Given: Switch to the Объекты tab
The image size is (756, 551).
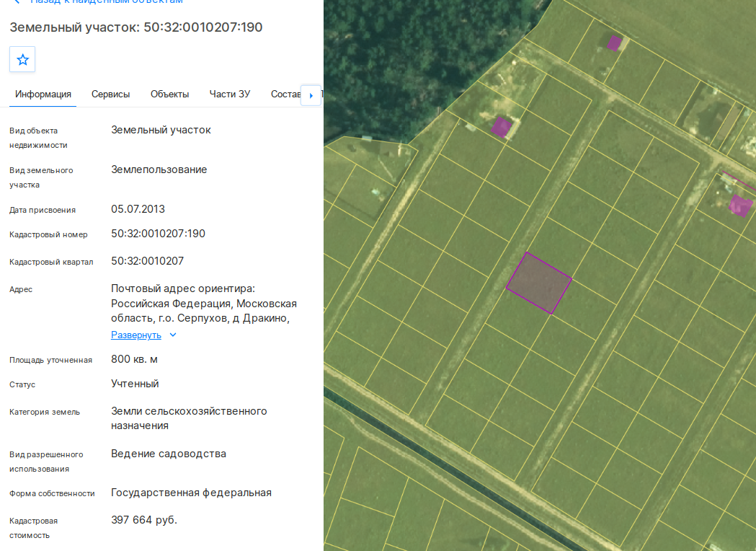Looking at the screenshot, I should click(x=169, y=94).
